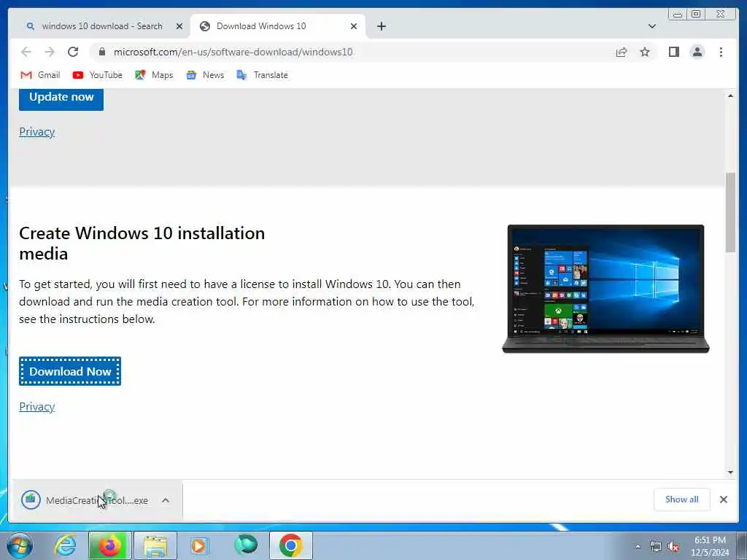Open Windows Explorer from taskbar

point(155,545)
